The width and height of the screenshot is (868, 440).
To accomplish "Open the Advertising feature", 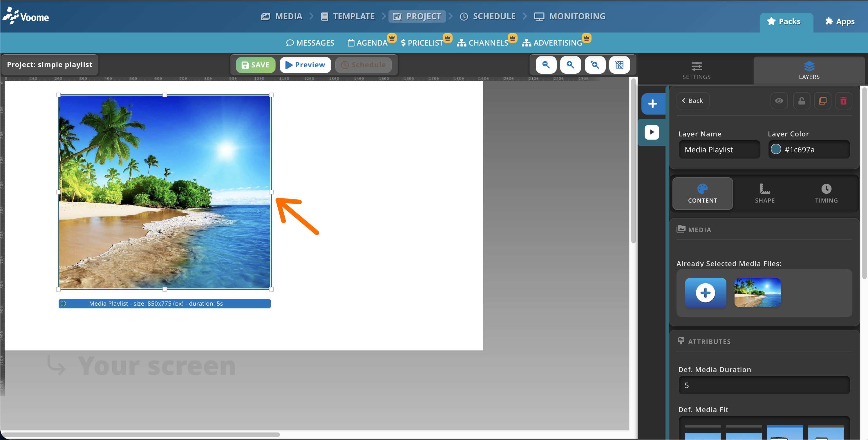I will 552,43.
